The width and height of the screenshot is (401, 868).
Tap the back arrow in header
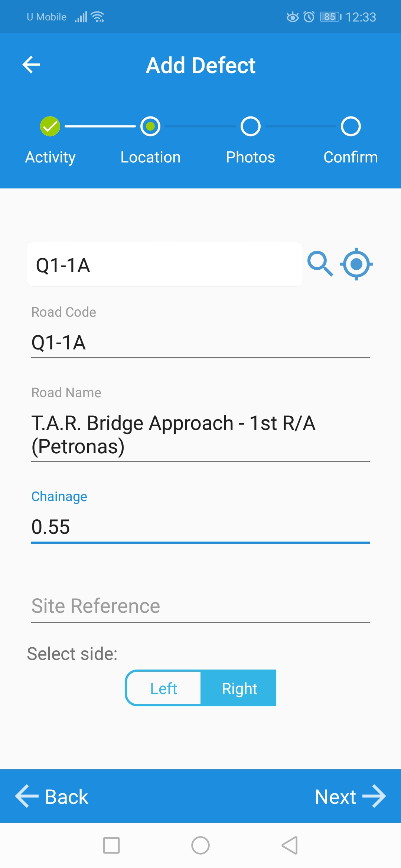pos(32,65)
